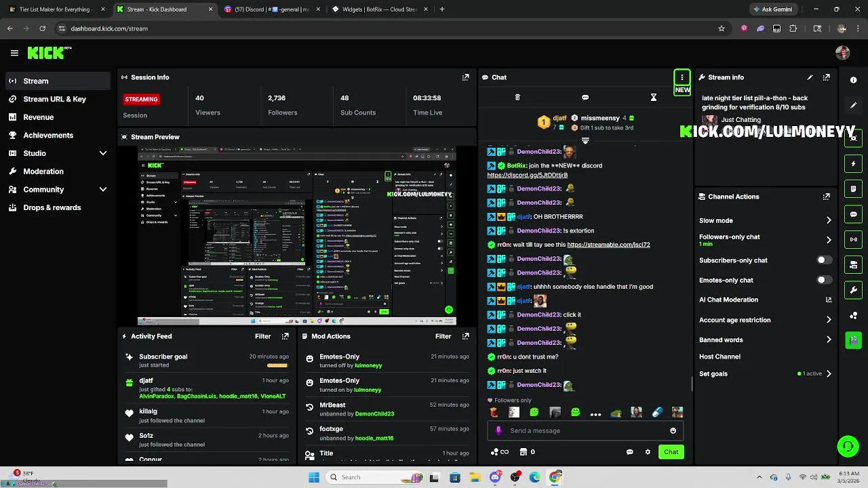Click the green Chat send button

point(671,452)
